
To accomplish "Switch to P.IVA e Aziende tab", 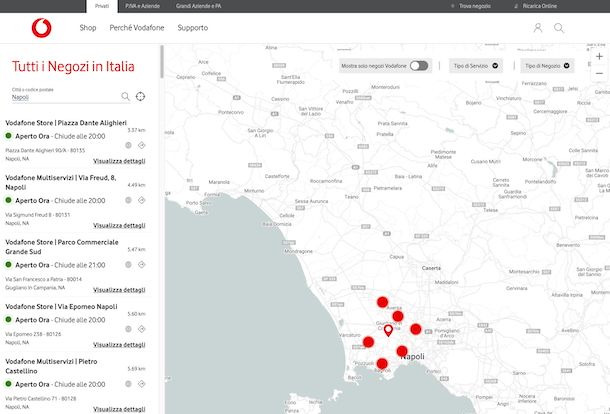I will pyautogui.click(x=144, y=6).
